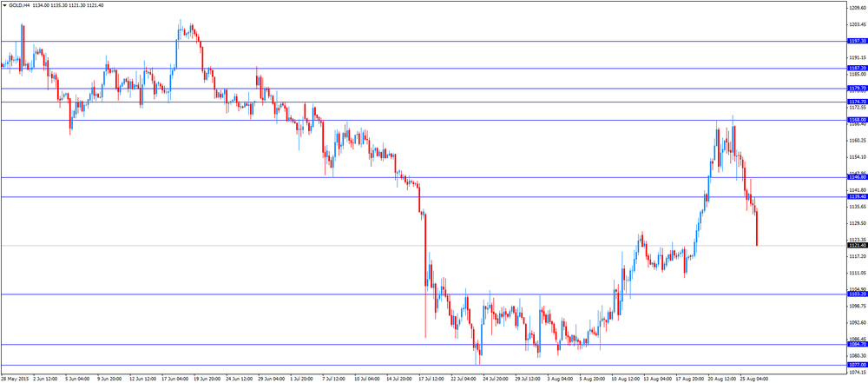
Task: Click the 7 Jul 12:00 time label
Action: pyautogui.click(x=334, y=380)
